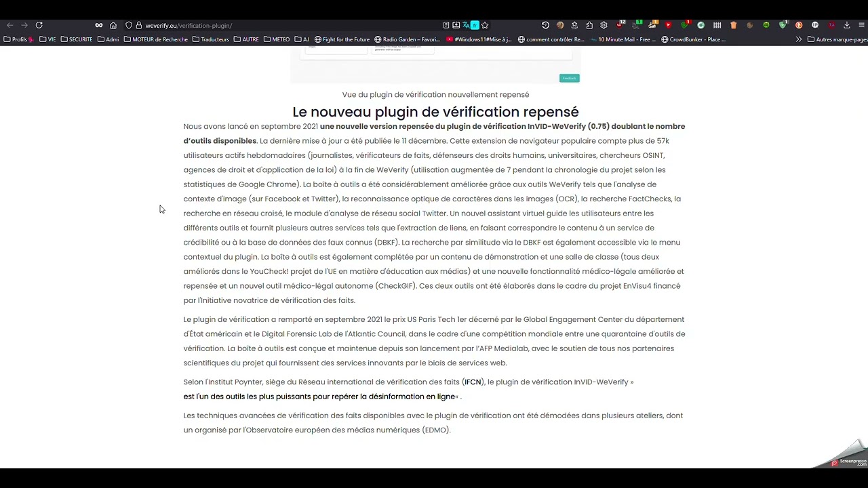This screenshot has height=488, width=868.
Task: Go back to the previous page
Action: (10, 25)
